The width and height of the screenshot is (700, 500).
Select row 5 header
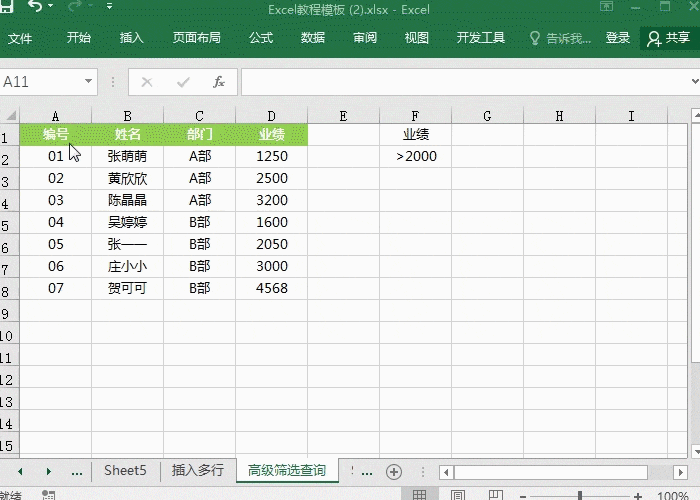pos(9,223)
